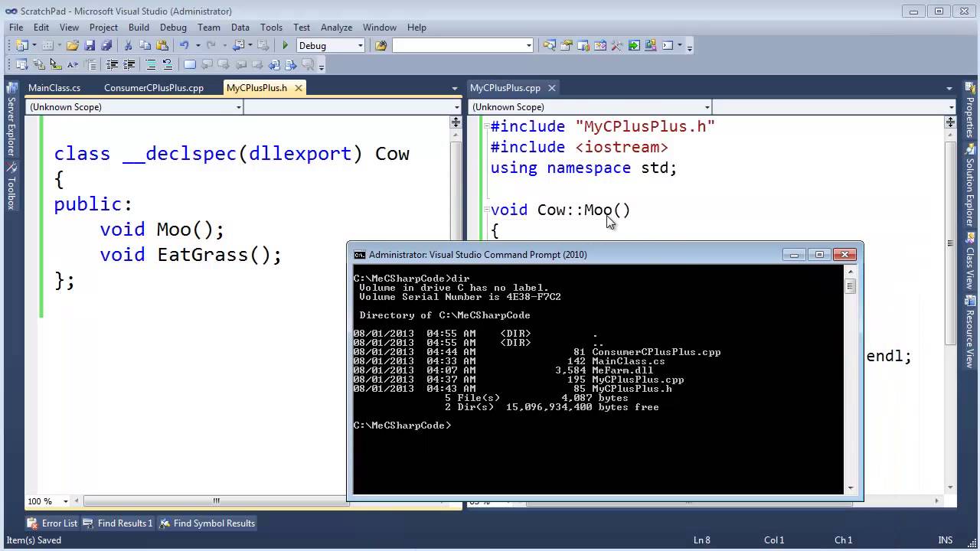Click the command prompt vertical scrollbar
The width and height of the screenshot is (980, 551).
click(x=851, y=381)
